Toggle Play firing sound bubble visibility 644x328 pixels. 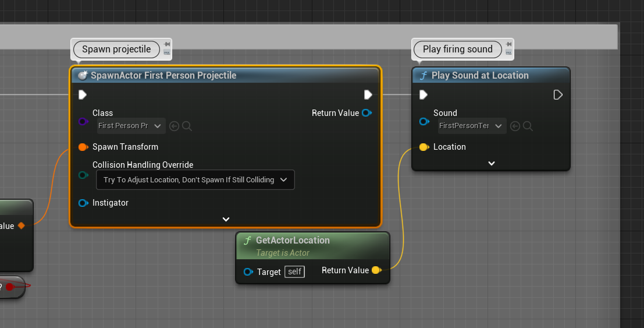point(508,52)
